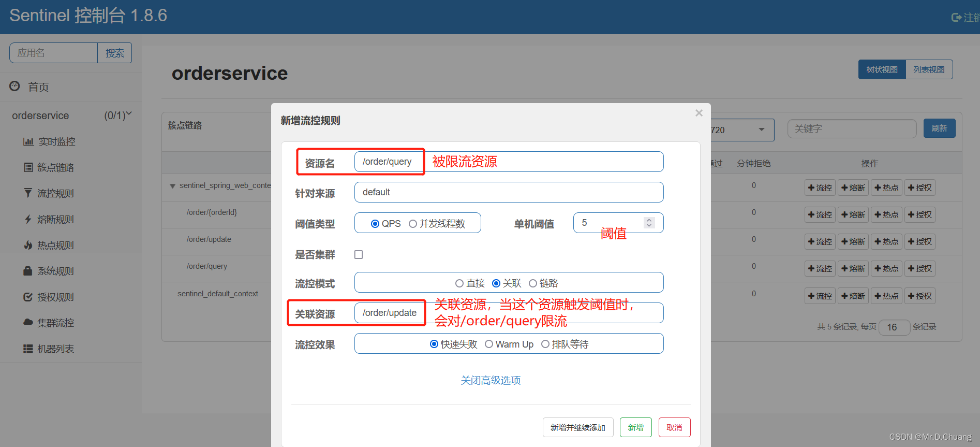
Task: Click the 簇点链路 list icon
Action: click(28, 167)
